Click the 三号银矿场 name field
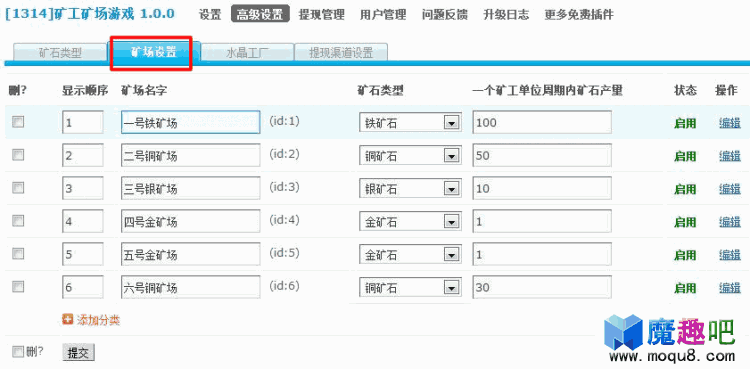 [191, 188]
